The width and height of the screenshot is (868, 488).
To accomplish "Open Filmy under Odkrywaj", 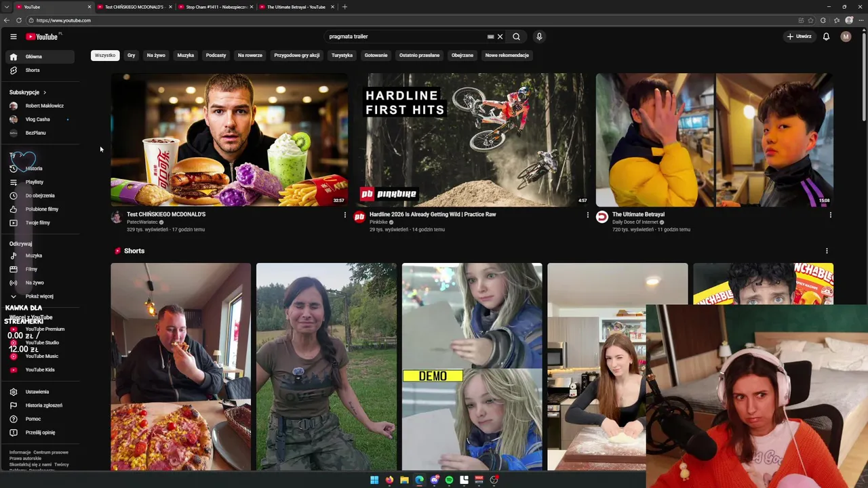I will coord(41,269).
